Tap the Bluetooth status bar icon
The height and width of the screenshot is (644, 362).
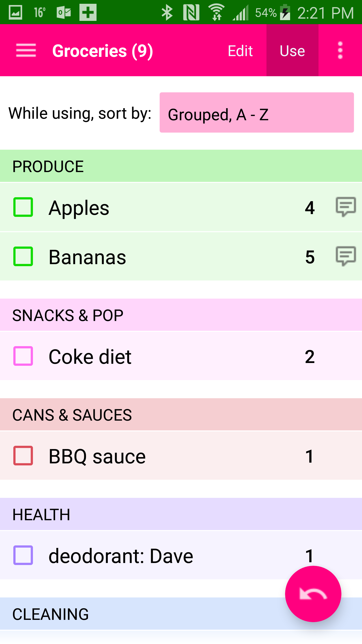coord(167,13)
